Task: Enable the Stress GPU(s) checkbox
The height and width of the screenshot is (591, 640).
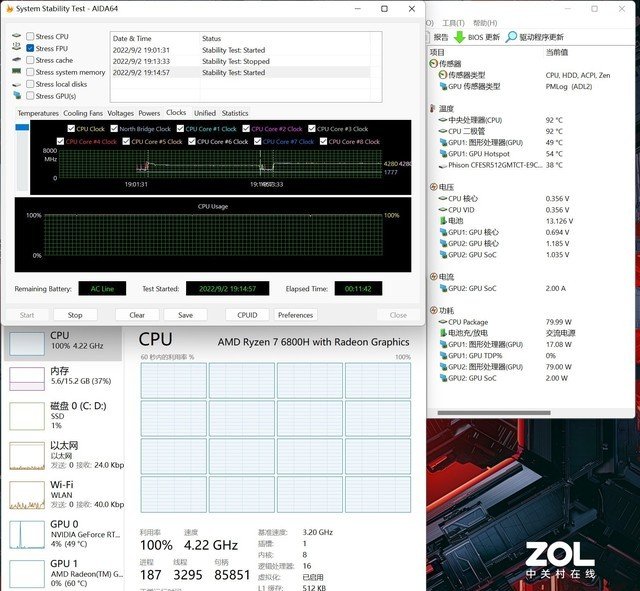Action: [30, 96]
